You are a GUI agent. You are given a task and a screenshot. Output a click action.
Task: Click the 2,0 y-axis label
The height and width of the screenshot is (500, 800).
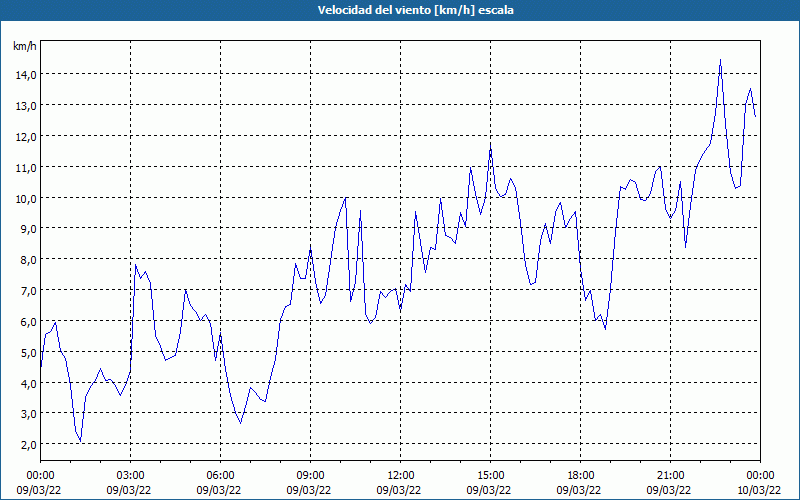pos(29,445)
